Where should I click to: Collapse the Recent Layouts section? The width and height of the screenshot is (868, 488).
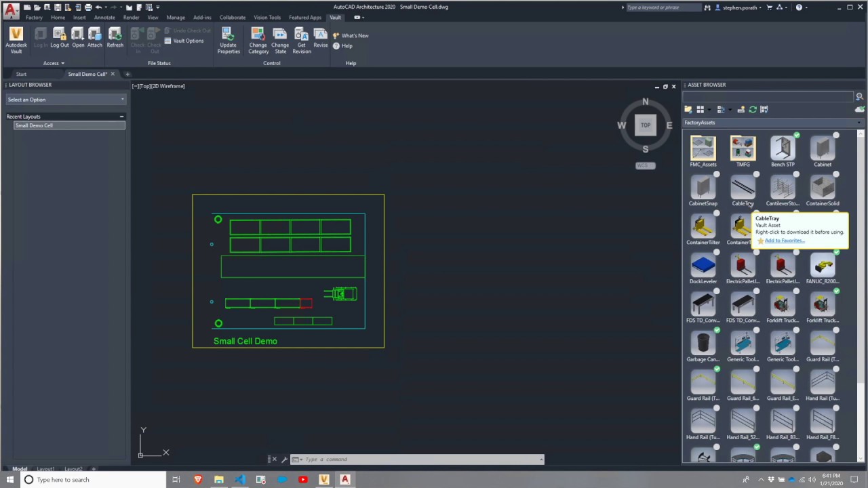(121, 117)
